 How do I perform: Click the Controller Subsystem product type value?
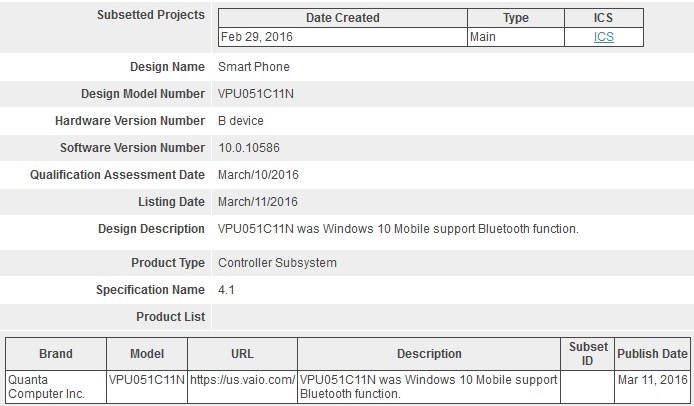coord(277,263)
